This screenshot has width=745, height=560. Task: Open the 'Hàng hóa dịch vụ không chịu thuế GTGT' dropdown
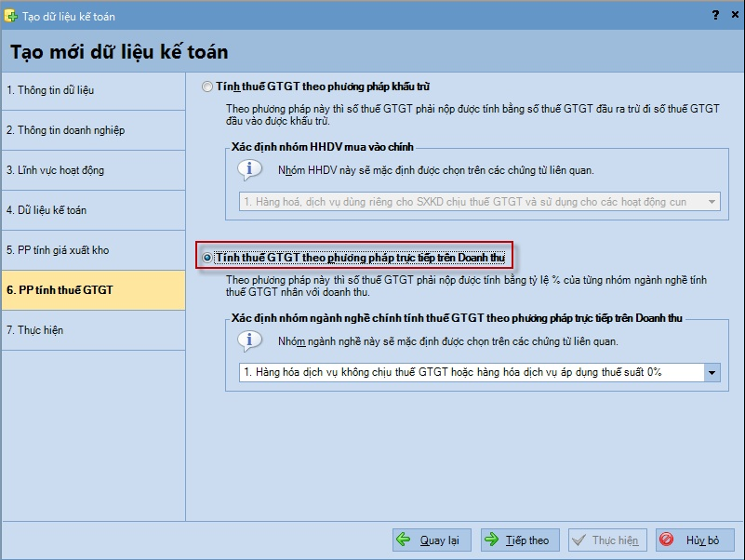(479, 372)
